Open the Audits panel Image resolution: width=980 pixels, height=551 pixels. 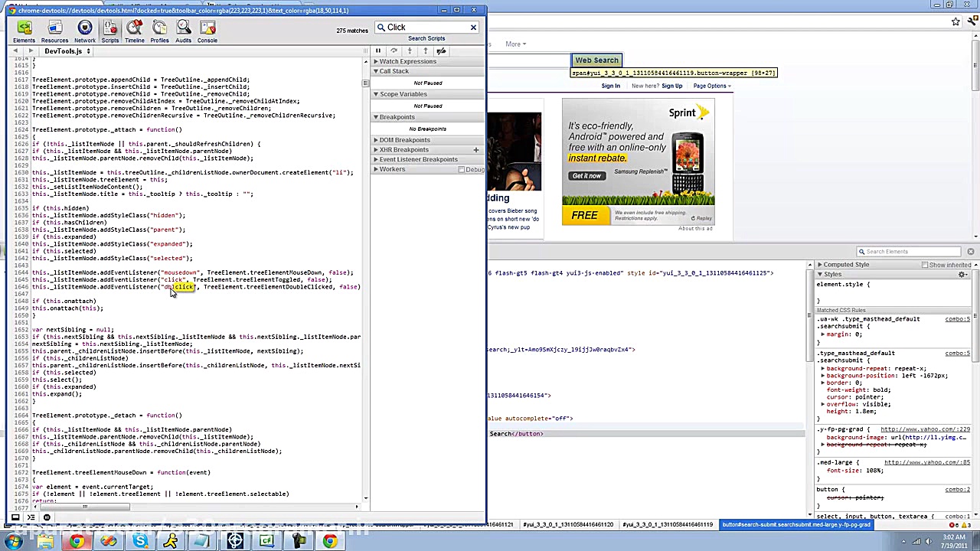coord(183,31)
